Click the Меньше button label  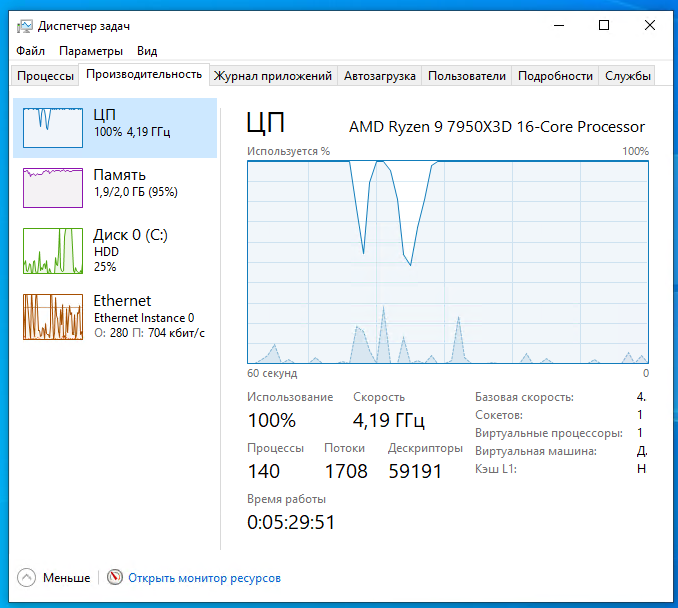[67, 578]
